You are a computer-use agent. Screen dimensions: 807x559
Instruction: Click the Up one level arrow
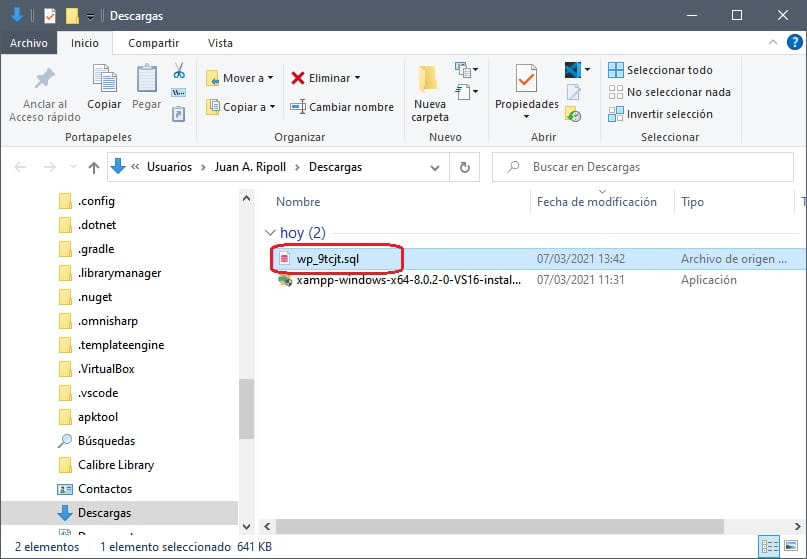[94, 167]
